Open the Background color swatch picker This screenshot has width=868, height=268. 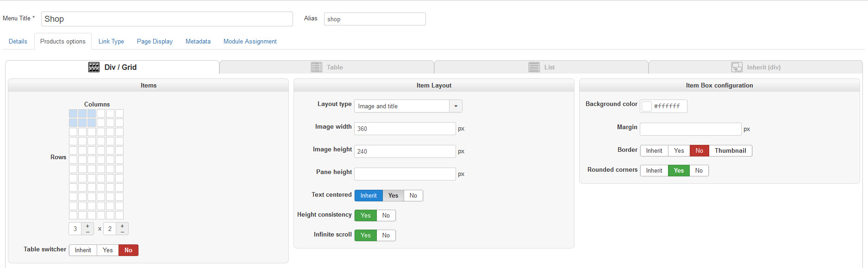coord(647,106)
